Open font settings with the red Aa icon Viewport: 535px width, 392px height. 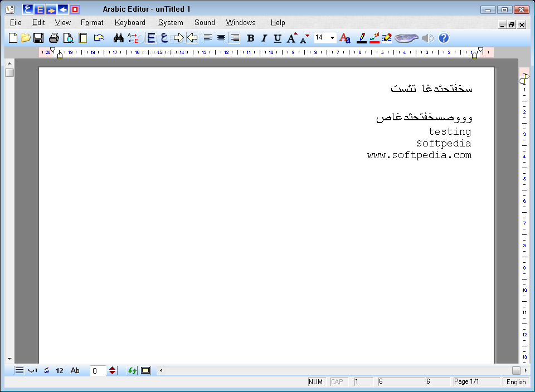(x=345, y=38)
